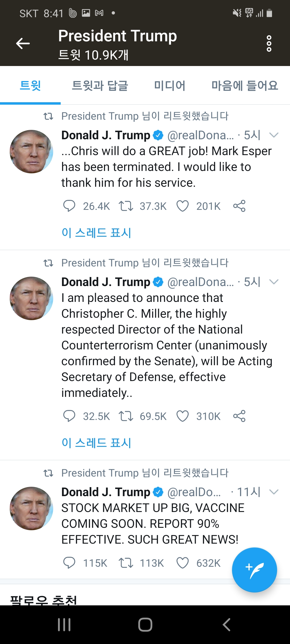Switch to the 트윗과 답글 tab
Screen dimensions: 290x644
tap(100, 86)
